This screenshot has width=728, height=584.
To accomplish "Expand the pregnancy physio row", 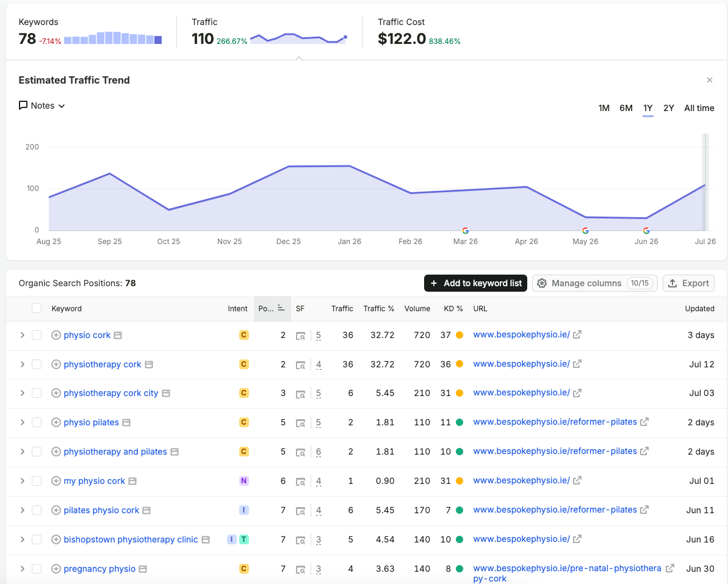I will pyautogui.click(x=22, y=569).
